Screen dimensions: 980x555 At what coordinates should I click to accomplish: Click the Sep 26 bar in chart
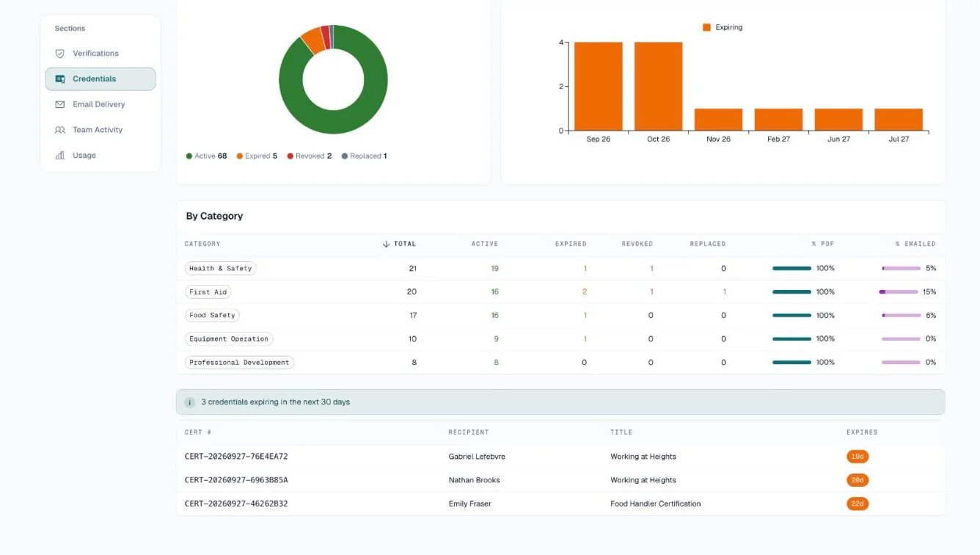599,87
